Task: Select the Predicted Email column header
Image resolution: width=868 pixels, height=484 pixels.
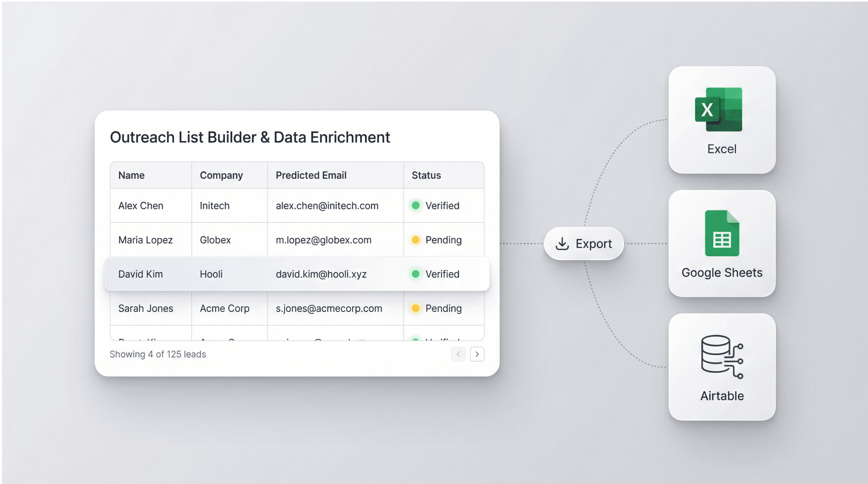Action: [311, 175]
